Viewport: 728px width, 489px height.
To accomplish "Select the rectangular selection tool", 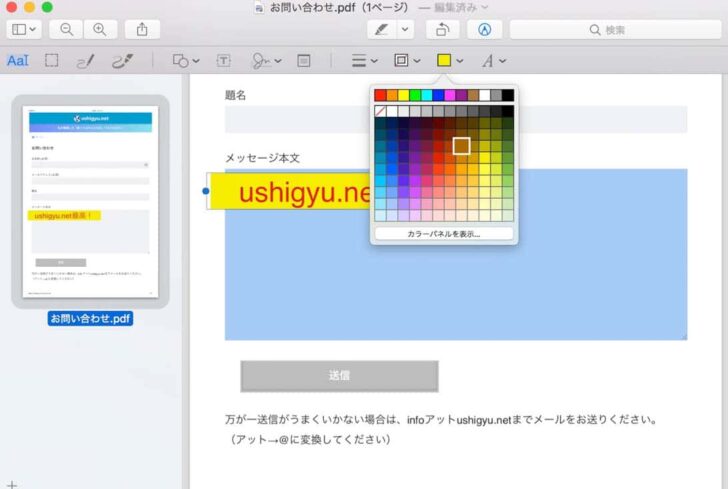I will tap(52, 60).
